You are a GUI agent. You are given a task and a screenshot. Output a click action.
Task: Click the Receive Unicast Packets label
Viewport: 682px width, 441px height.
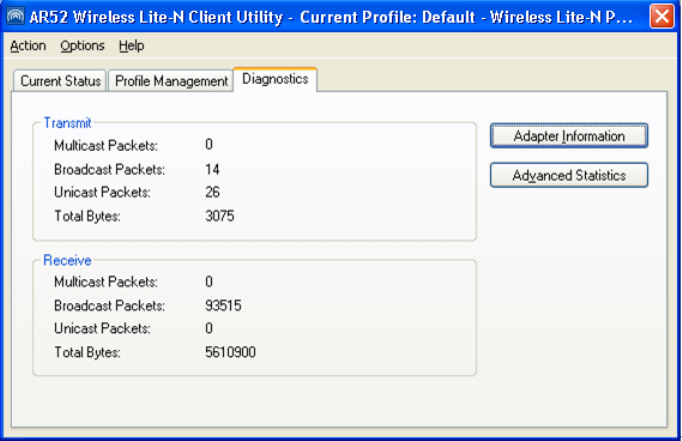click(102, 328)
